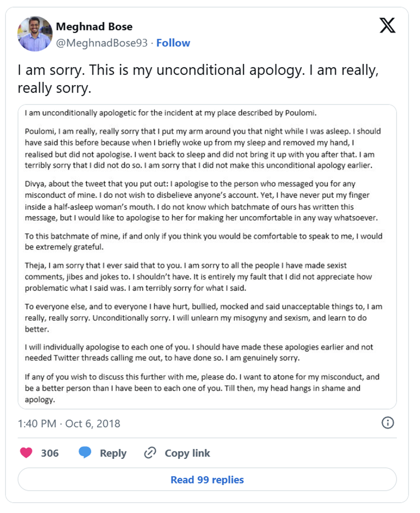Click the final paragraph 'If any of you wish'
Image resolution: width=420 pixels, height=513 pixels.
(202, 389)
